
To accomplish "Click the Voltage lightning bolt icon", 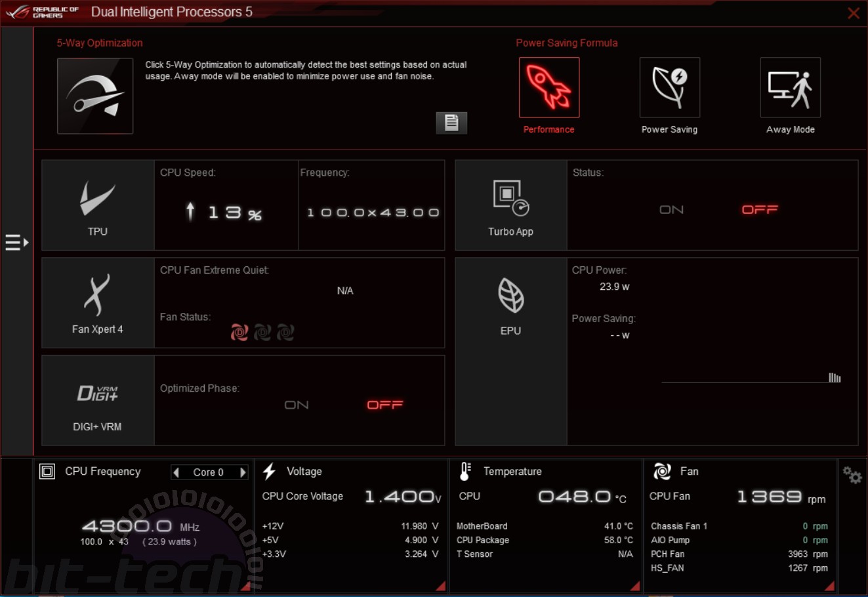I will (269, 472).
